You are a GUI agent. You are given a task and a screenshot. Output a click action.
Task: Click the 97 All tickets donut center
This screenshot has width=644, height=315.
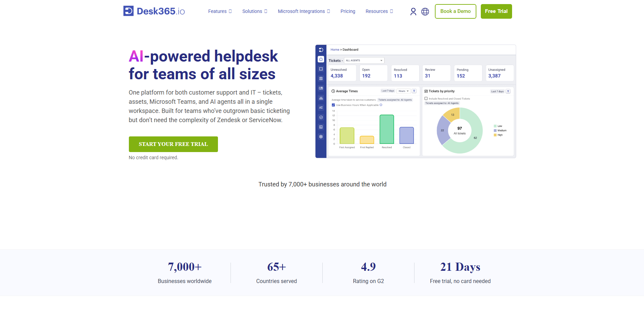460,131
